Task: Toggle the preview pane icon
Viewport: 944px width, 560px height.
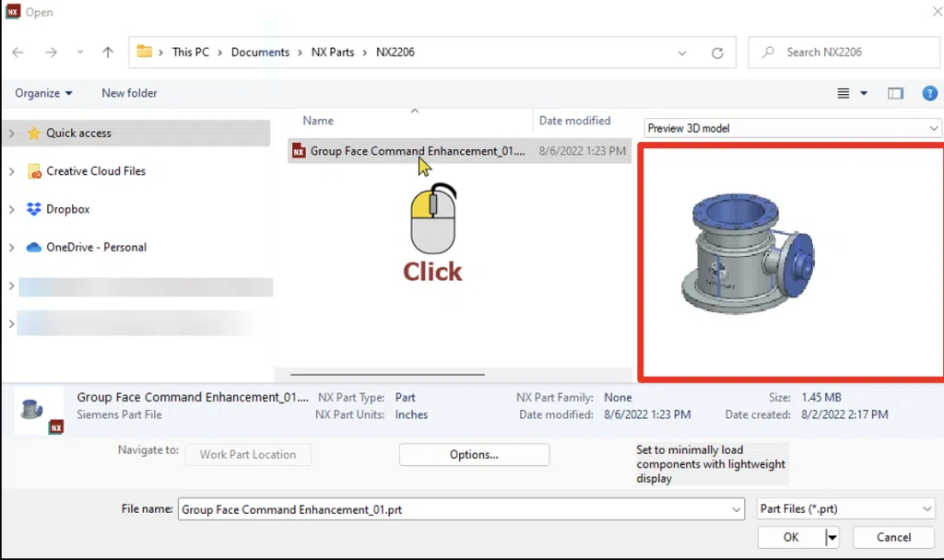Action: (895, 93)
